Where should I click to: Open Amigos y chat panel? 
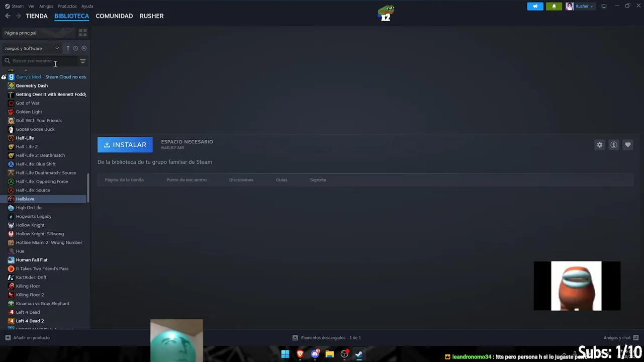(621, 338)
